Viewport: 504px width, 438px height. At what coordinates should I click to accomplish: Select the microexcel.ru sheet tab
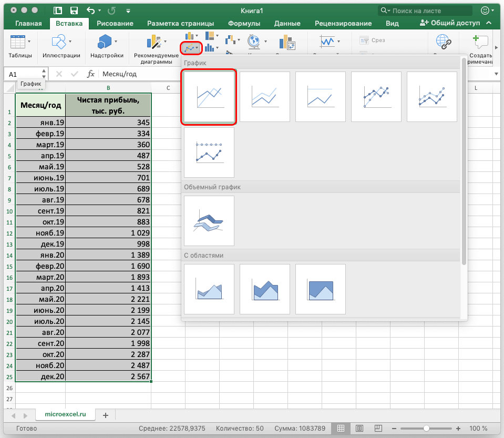(65, 414)
